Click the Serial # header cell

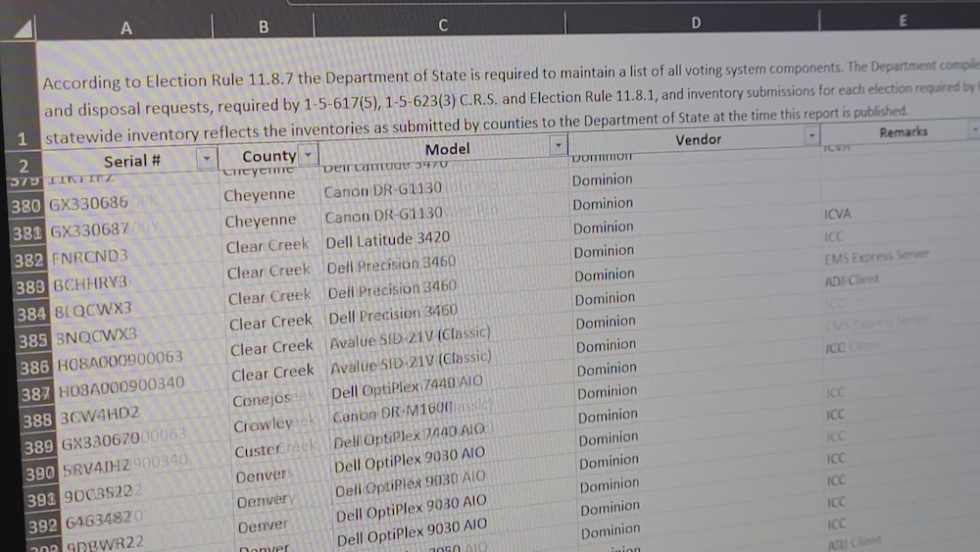(132, 161)
